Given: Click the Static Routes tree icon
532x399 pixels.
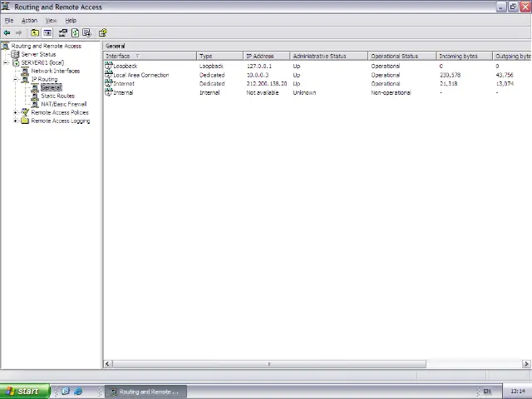Looking at the screenshot, I should [35, 96].
